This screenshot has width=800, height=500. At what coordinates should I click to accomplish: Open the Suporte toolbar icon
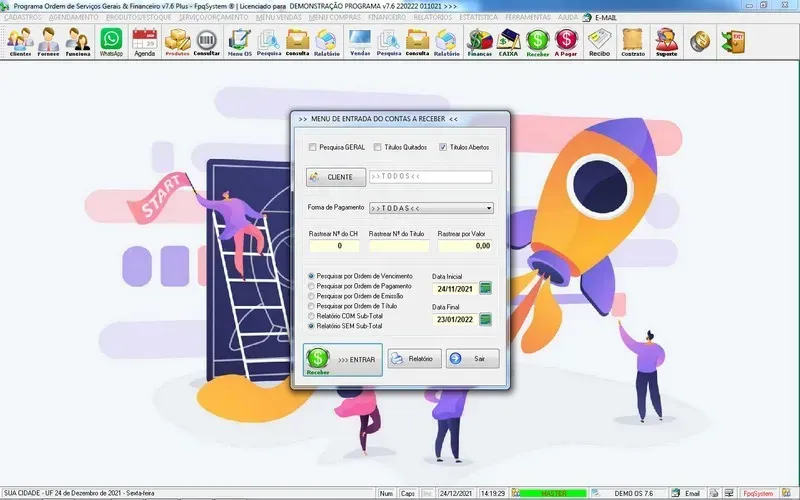pyautogui.click(x=666, y=41)
